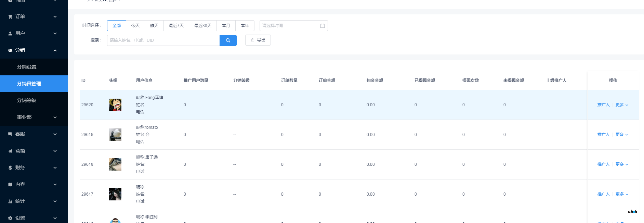Open 推广人 link for user 29619

(603, 135)
